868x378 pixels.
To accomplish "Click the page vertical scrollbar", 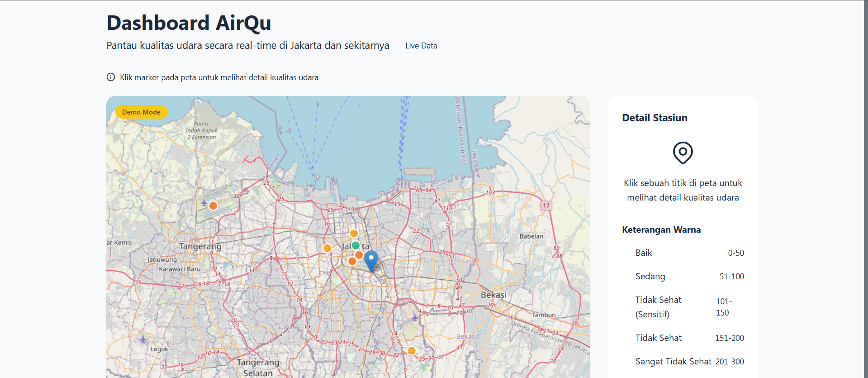I will coord(865,181).
